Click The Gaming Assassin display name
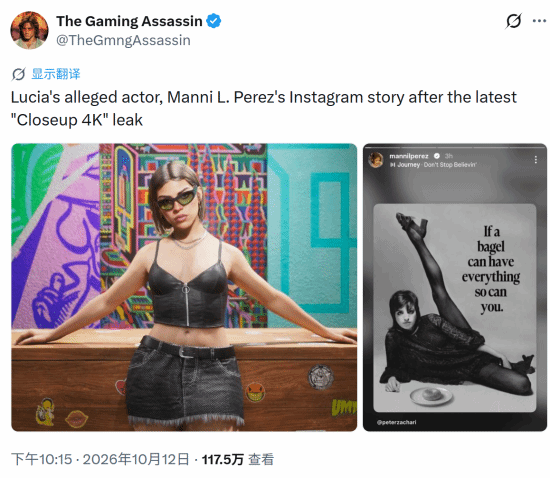550x478 pixels. (129, 21)
